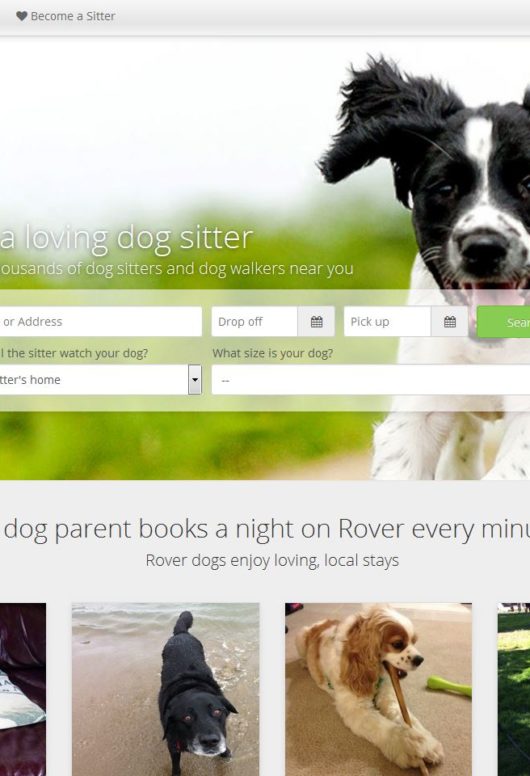The height and width of the screenshot is (776, 530).
Task: Open the partially visible grass photo thumbnail
Action: 514,689
